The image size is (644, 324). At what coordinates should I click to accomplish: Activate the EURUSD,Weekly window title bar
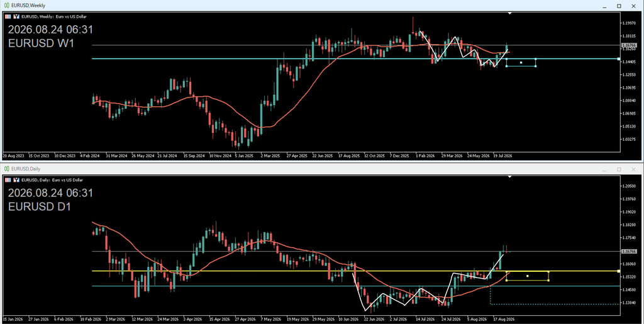[322, 5]
